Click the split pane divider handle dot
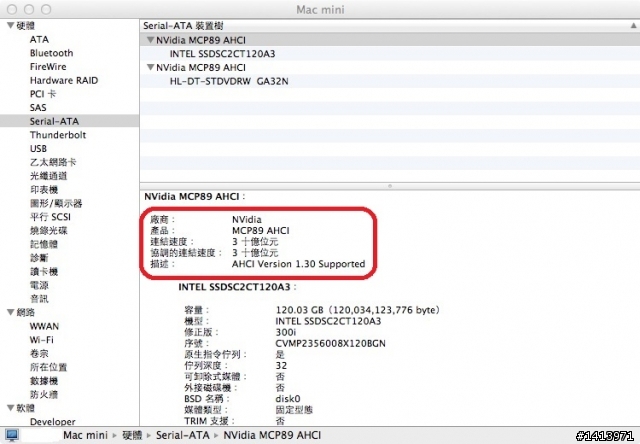Image resolution: width=640 pixels, height=444 pixels. tap(390, 186)
